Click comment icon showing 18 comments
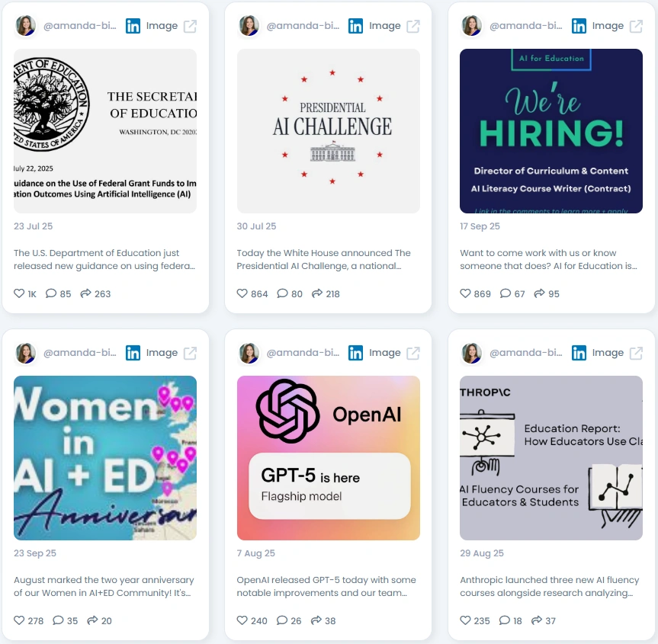This screenshot has height=644, width=658. pyautogui.click(x=505, y=620)
